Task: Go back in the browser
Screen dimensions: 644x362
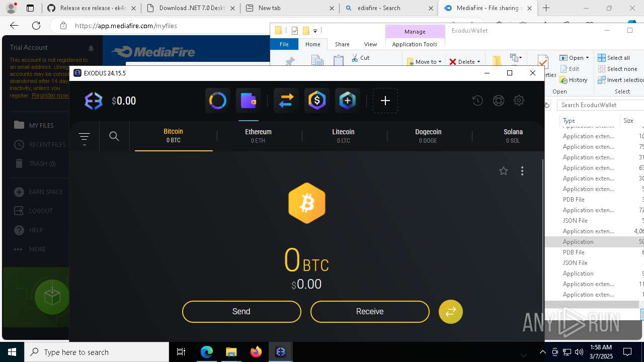Action: coord(14,26)
